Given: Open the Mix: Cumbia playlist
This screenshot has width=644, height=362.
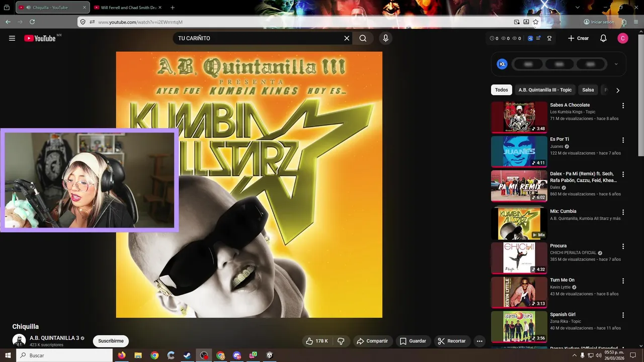Looking at the screenshot, I should coord(519,224).
